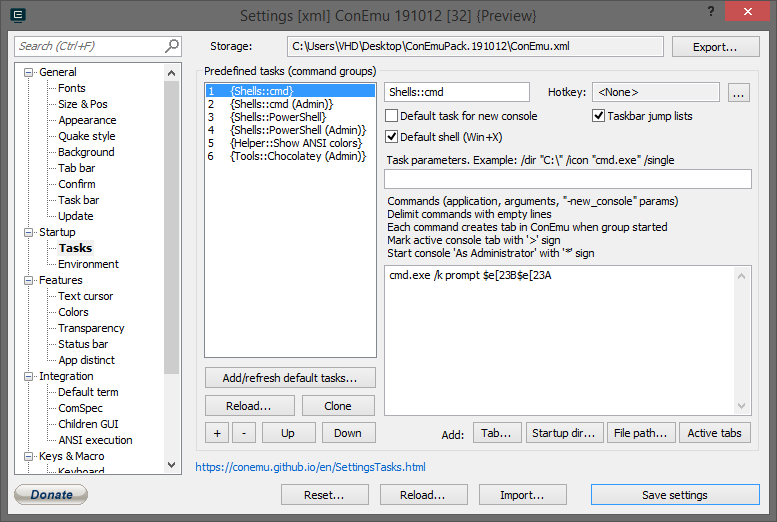Click the Export... button
This screenshot has height=522, width=777.
(715, 47)
